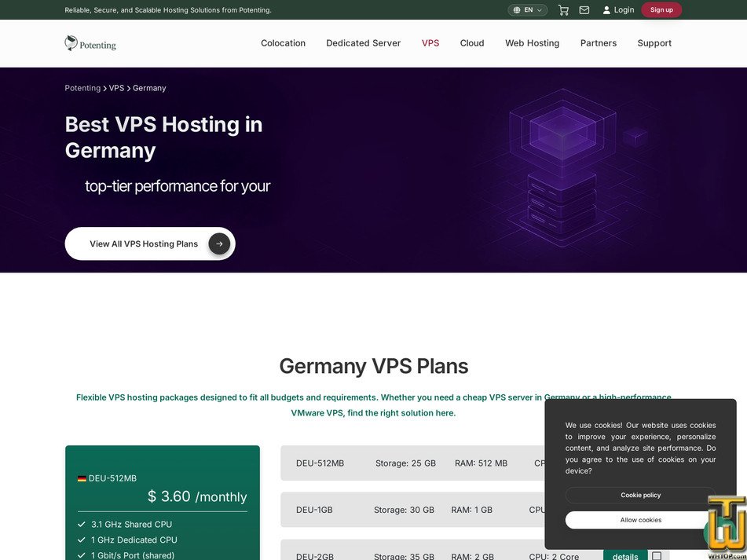The height and width of the screenshot is (560, 747).
Task: Open the Colocation menu
Action: [283, 43]
